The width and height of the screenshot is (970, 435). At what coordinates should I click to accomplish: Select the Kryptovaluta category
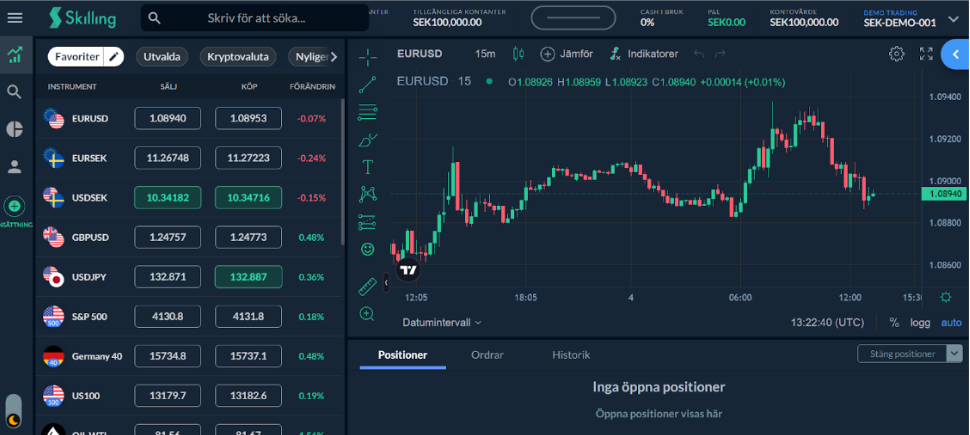[x=238, y=57]
